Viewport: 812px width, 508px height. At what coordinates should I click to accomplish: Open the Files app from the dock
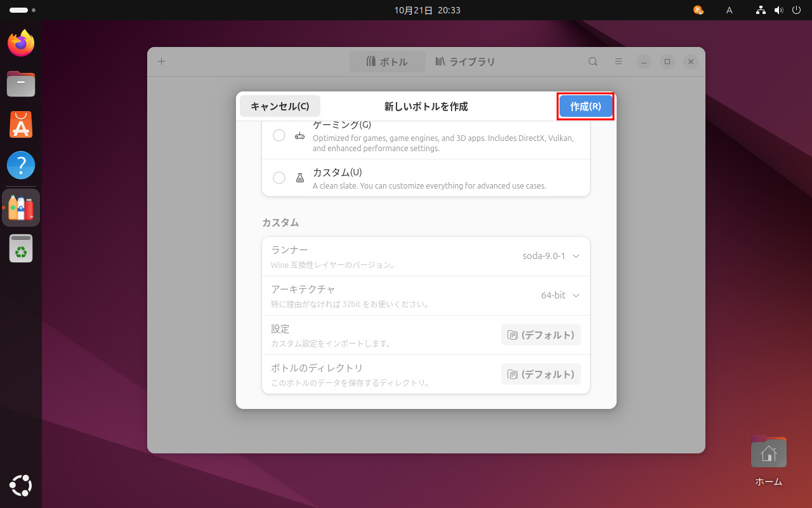tap(21, 84)
